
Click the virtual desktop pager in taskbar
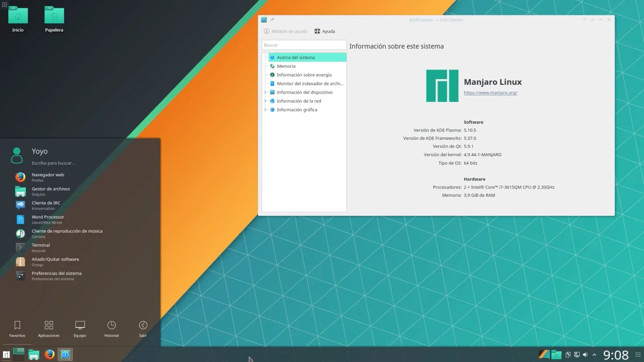18,354
